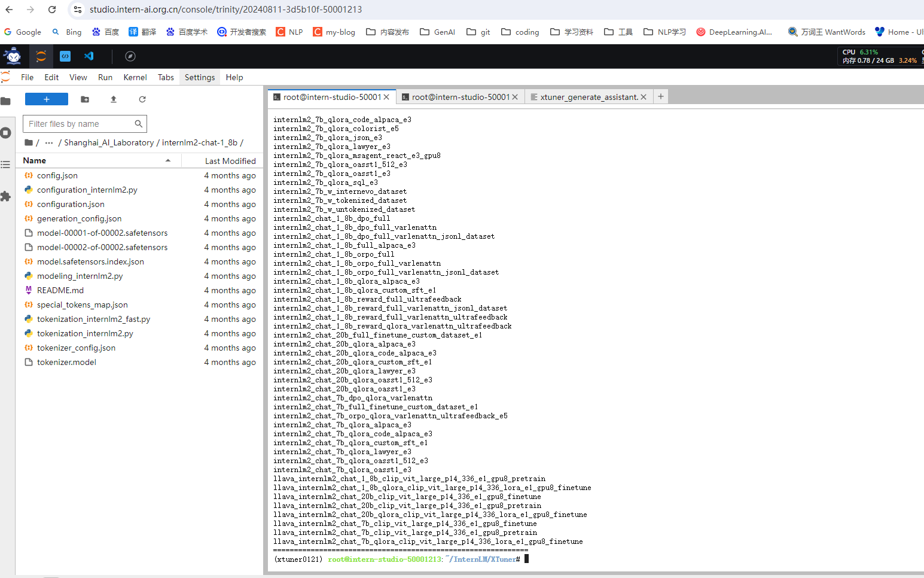Screen dimensions: 924x578
Task: Open the GenAI bookmark folder
Action: click(x=438, y=32)
